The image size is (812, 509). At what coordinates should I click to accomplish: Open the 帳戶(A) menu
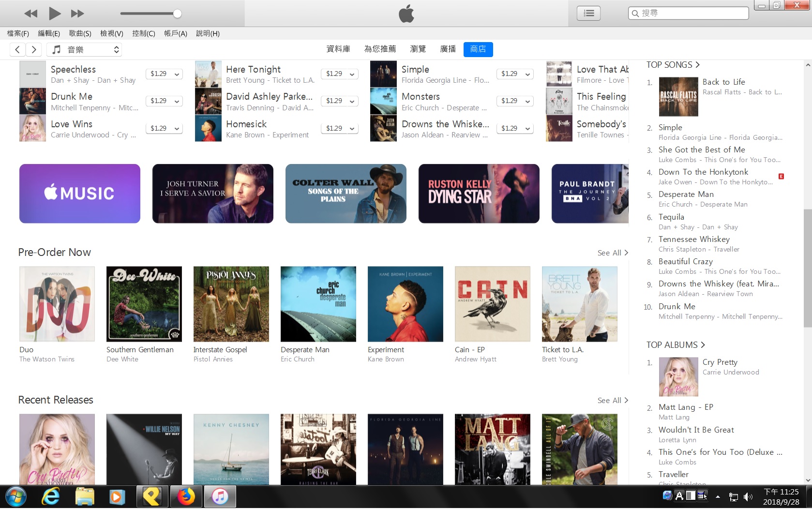tap(176, 33)
